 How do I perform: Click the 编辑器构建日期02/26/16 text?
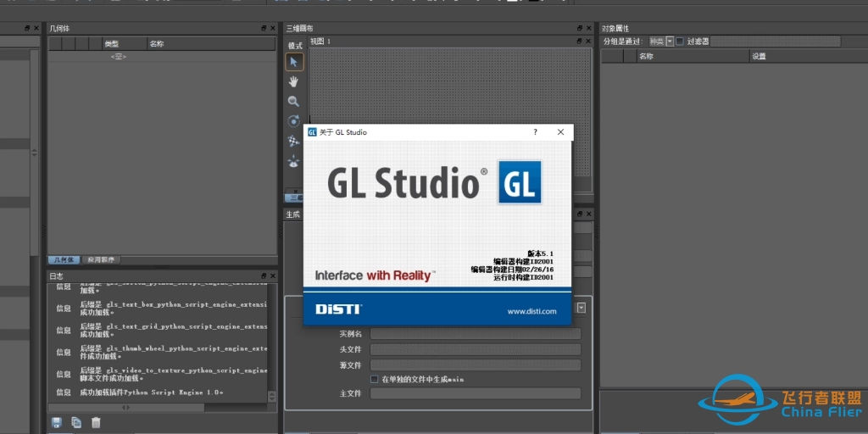click(512, 270)
